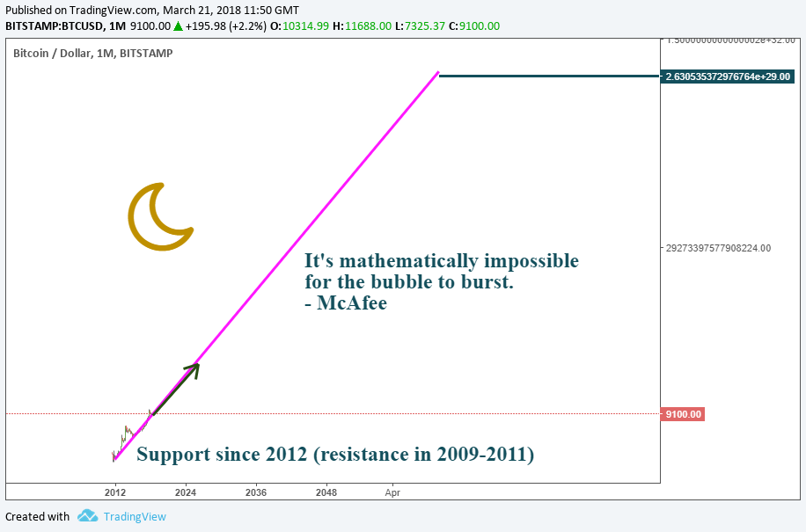806x532 pixels.
Task: Click the 'Bitcoin / Dollar, 1M, BITSTAMP' chart title
Action: [x=93, y=53]
